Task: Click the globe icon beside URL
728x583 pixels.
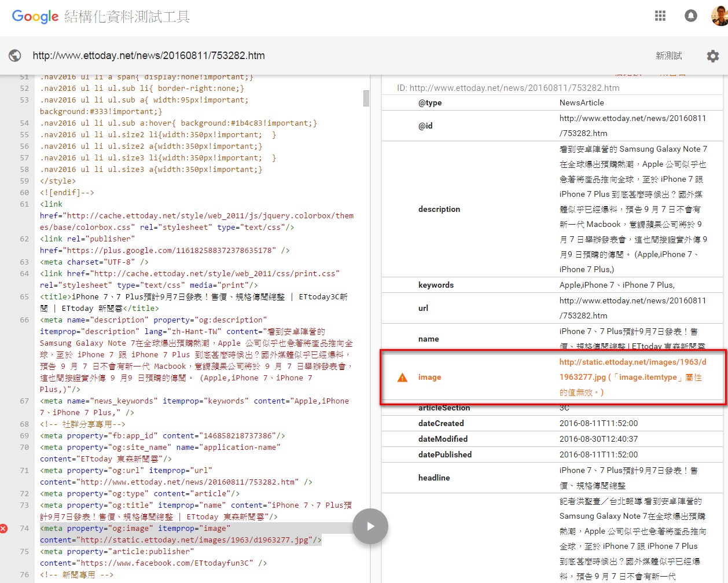Action: pos(15,56)
